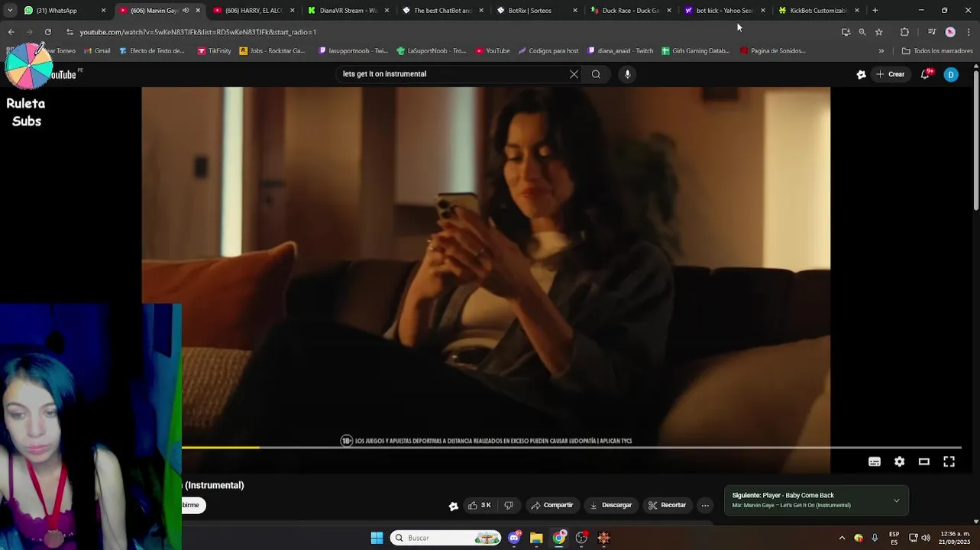Screen dimensions: 980x550
Task: Open ESP keyboard language switcher
Action: click(x=894, y=538)
